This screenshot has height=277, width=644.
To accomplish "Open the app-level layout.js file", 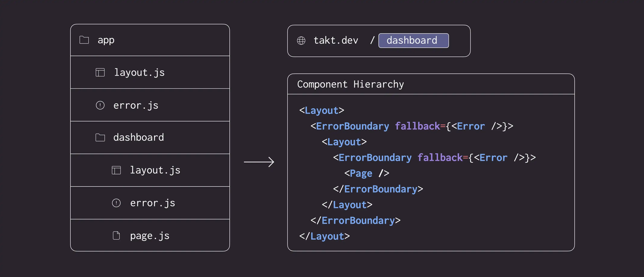I will click(x=139, y=73).
